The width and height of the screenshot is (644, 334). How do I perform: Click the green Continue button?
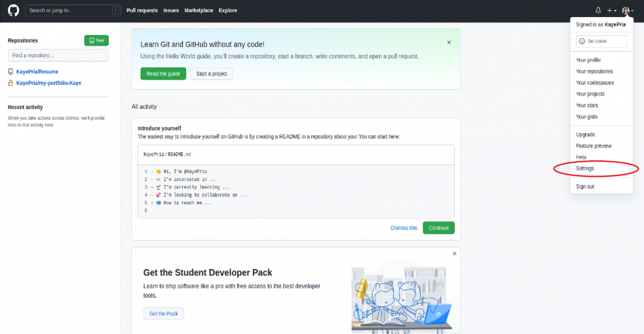point(438,228)
